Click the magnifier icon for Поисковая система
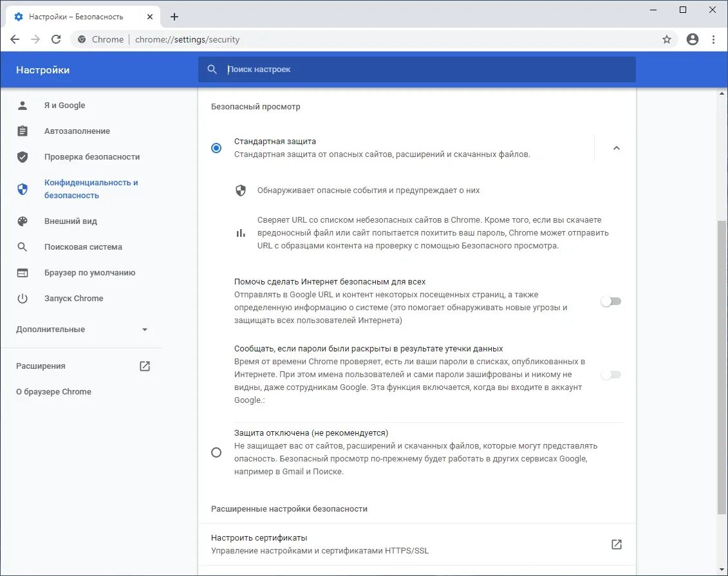 23,247
